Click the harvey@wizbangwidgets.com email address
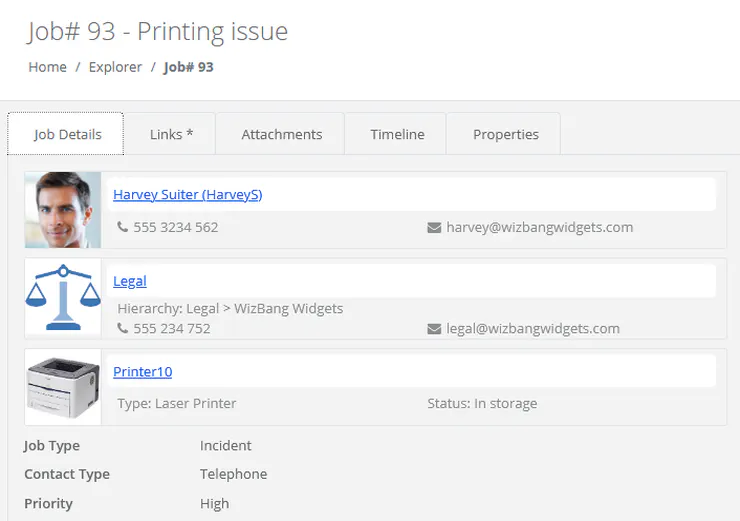 (x=539, y=227)
